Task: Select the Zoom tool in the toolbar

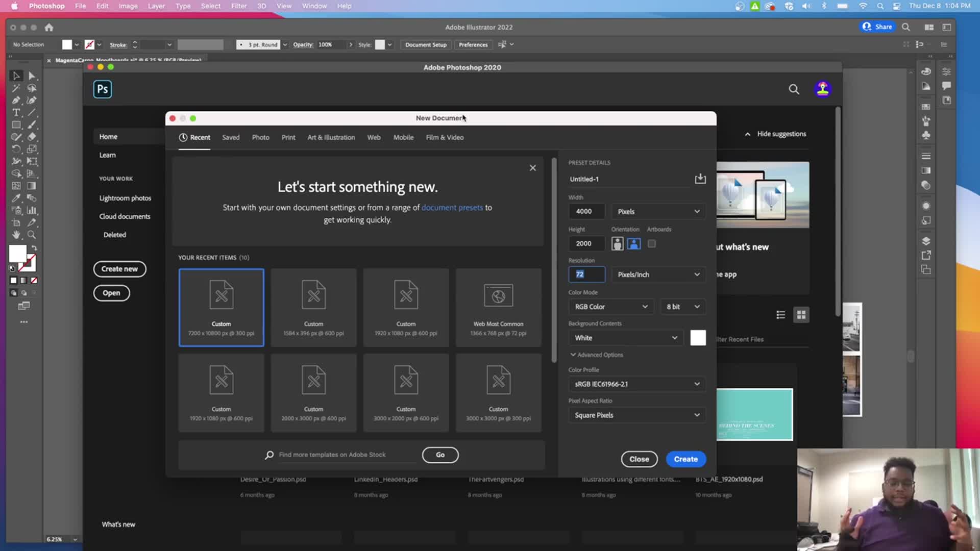Action: click(x=32, y=235)
